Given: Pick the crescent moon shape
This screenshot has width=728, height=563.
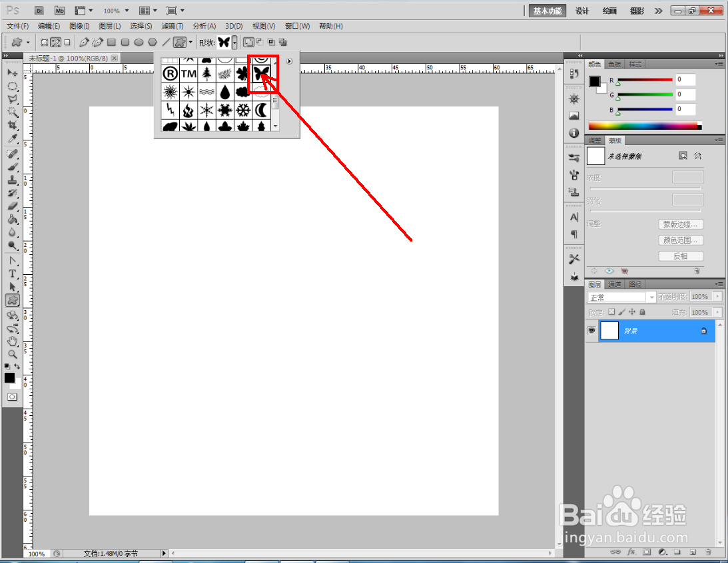Looking at the screenshot, I should 261,110.
